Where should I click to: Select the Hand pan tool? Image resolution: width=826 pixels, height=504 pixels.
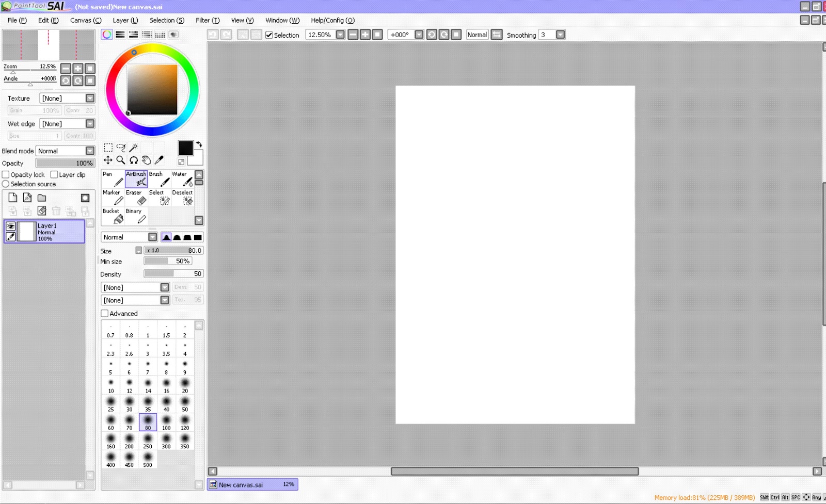tap(147, 160)
